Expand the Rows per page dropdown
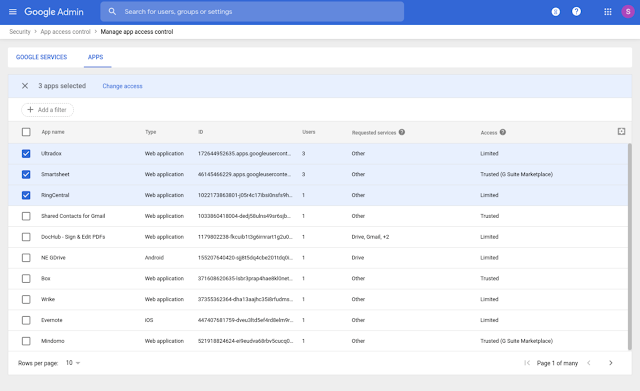640x391 pixels. tap(73, 363)
